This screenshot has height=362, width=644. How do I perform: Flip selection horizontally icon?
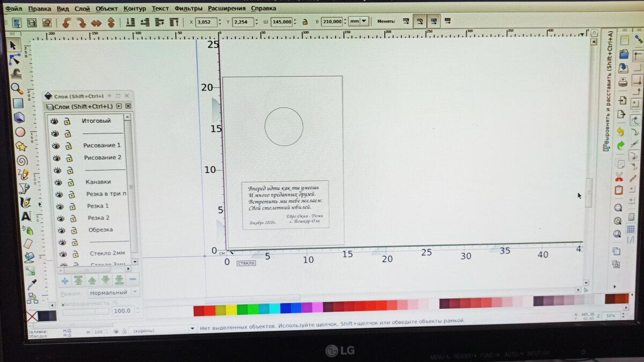point(96,23)
